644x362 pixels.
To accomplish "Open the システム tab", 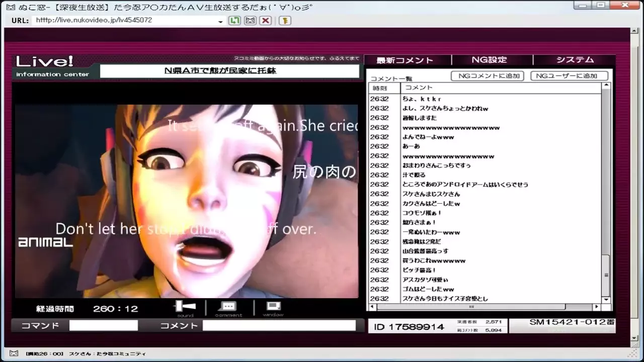I will point(575,60).
